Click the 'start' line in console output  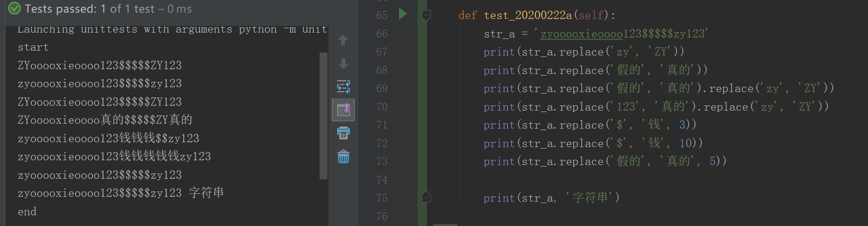33,47
